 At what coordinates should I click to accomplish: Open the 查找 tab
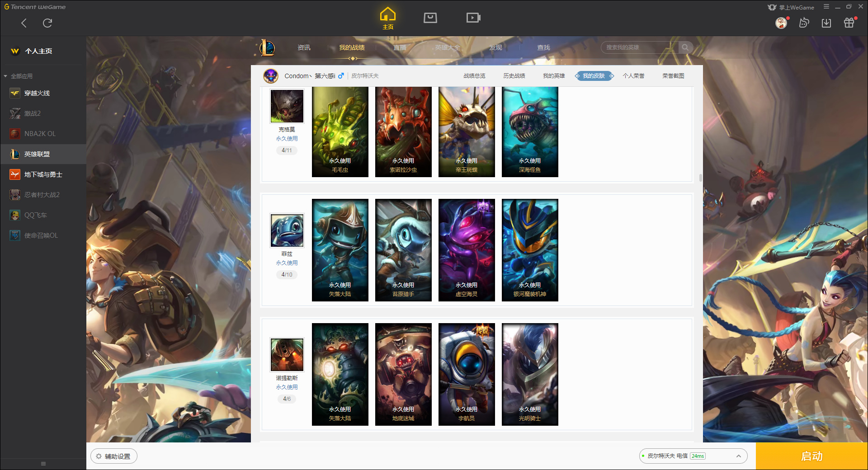(543, 47)
